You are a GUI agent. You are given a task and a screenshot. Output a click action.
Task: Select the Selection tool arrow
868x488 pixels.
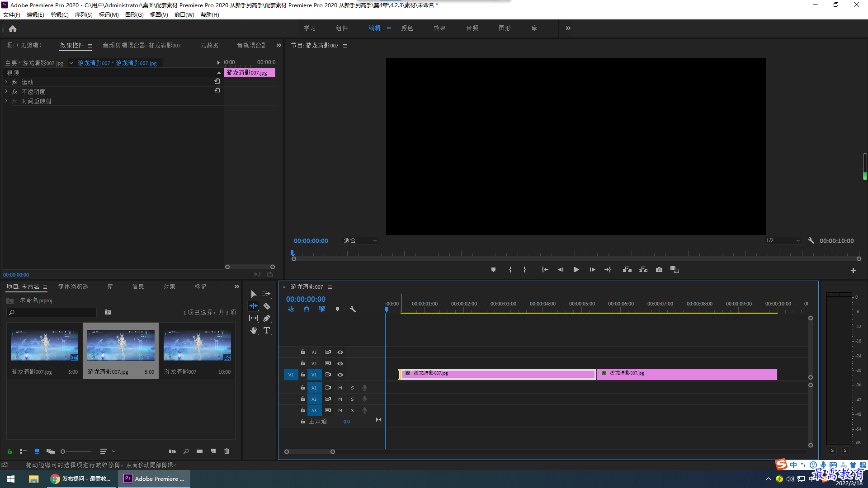254,294
